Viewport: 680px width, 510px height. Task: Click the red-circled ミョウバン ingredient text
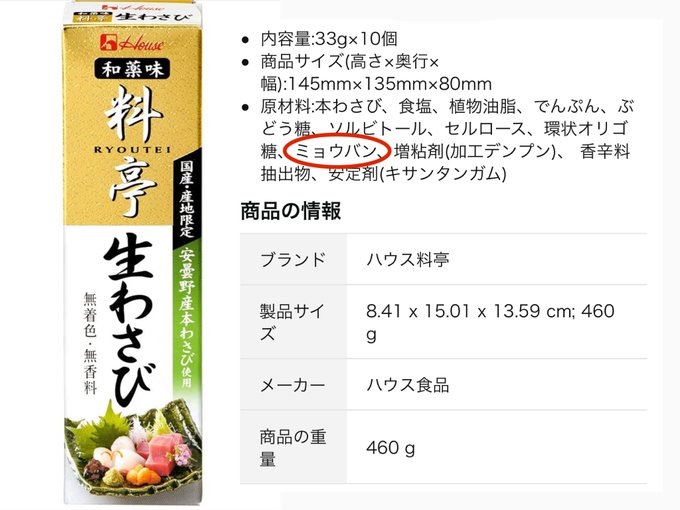[335, 151]
